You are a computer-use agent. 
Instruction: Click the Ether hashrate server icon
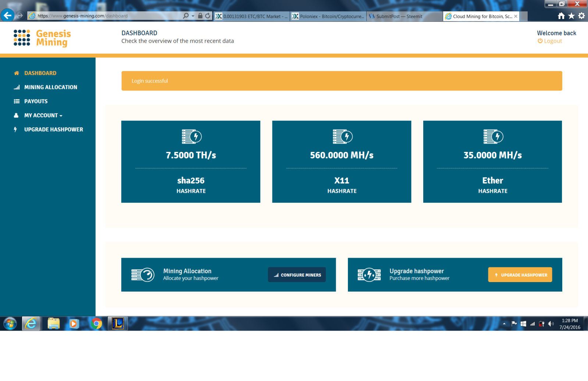pyautogui.click(x=493, y=136)
